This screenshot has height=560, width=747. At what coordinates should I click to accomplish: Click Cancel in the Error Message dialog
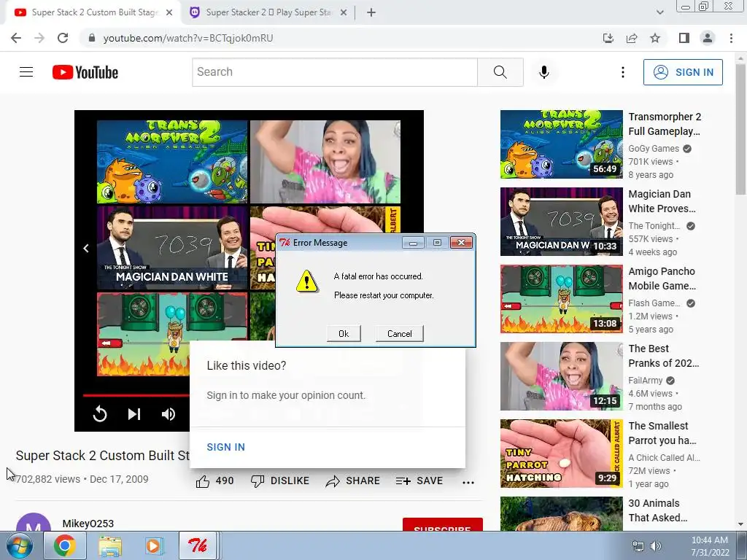399,333
